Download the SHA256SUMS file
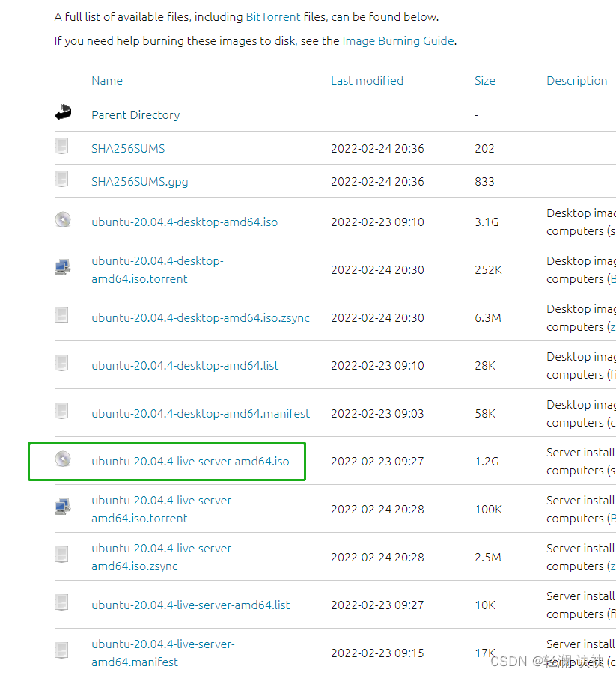Image resolution: width=616 pixels, height=675 pixels. click(128, 148)
